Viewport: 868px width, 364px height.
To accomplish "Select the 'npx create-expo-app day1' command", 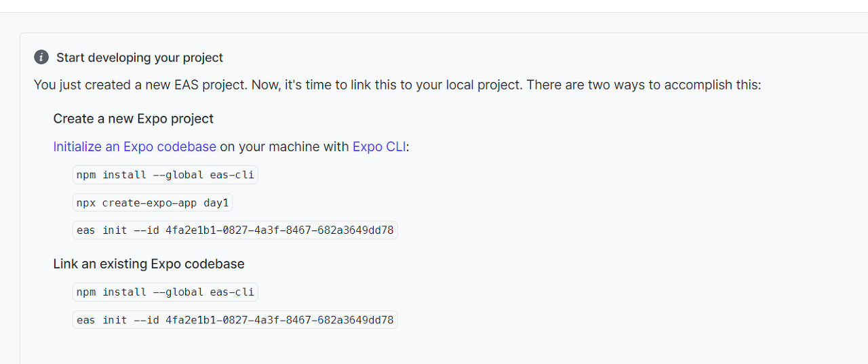I will [153, 203].
